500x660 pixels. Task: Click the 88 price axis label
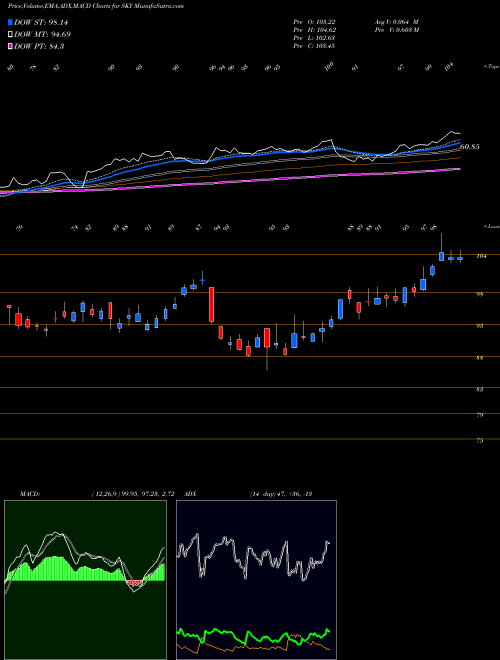coord(479,358)
